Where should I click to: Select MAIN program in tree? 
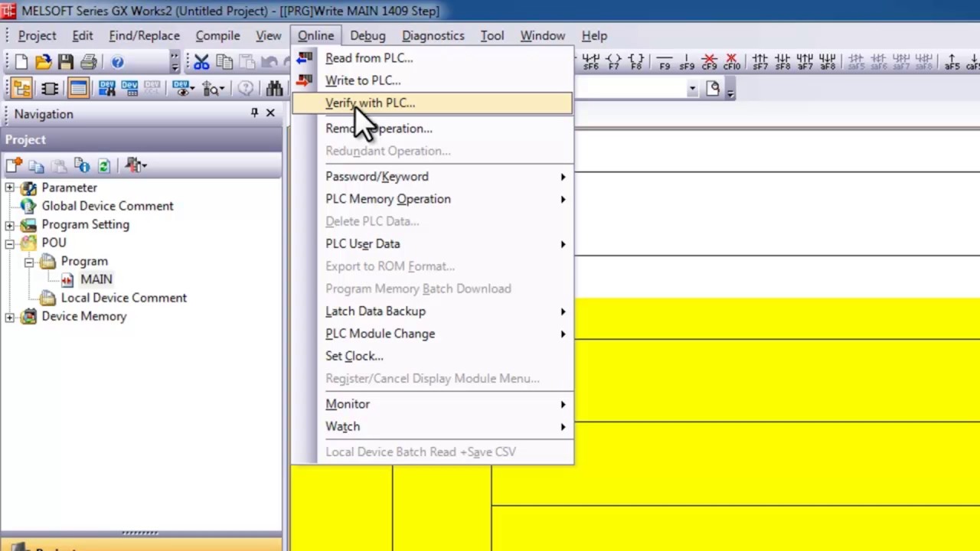(x=96, y=279)
